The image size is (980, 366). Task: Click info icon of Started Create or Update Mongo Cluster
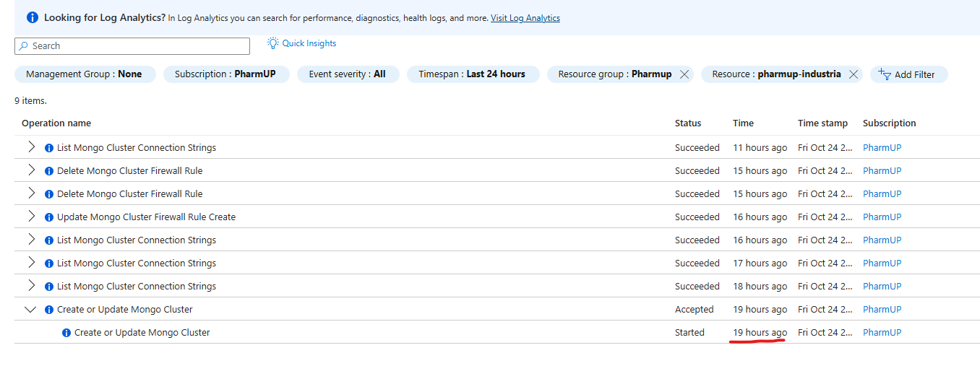click(66, 333)
